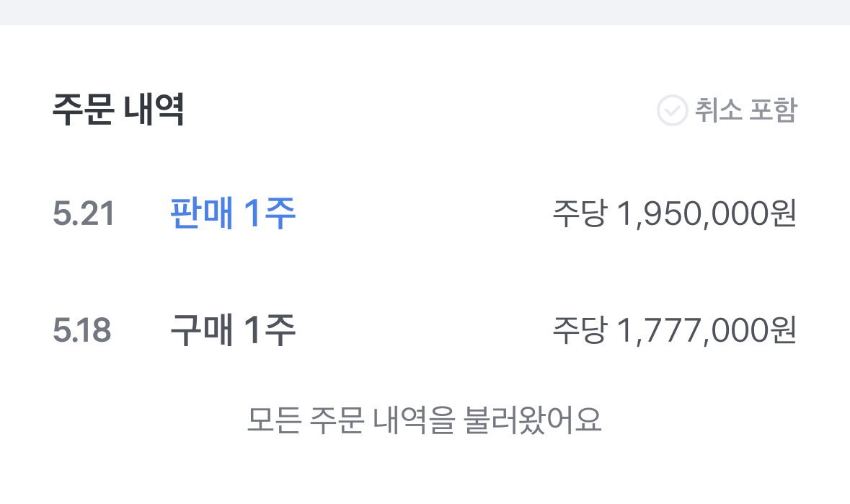Click the word 구매 in buy row
The image size is (850, 504).
[202, 330]
